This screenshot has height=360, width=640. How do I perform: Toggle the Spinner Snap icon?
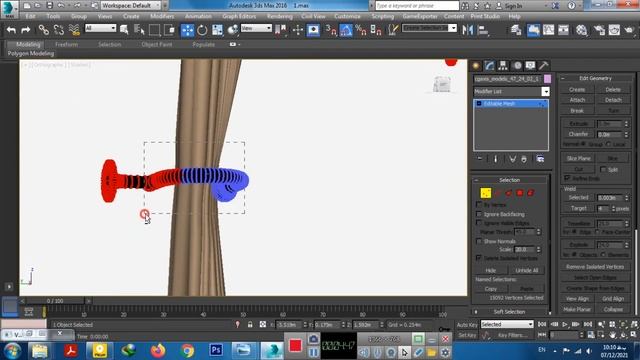[x=376, y=30]
